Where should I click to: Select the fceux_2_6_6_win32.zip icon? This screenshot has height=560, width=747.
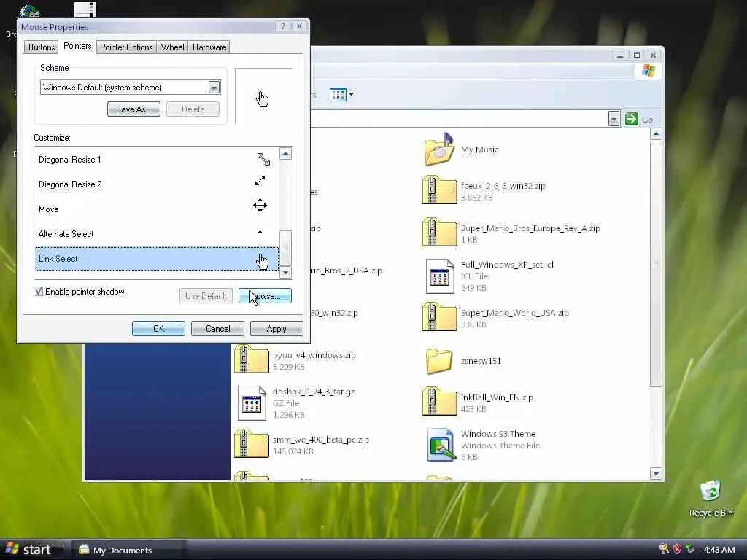pyautogui.click(x=438, y=190)
